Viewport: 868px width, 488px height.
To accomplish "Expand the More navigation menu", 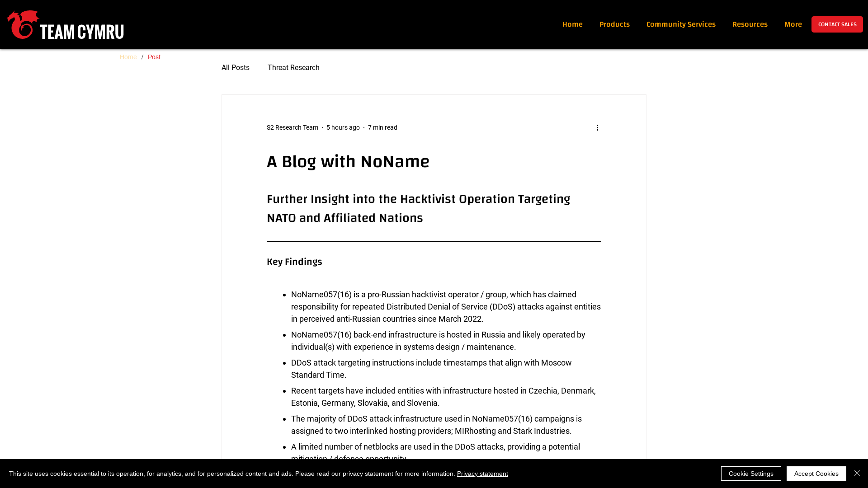I will (x=793, y=24).
